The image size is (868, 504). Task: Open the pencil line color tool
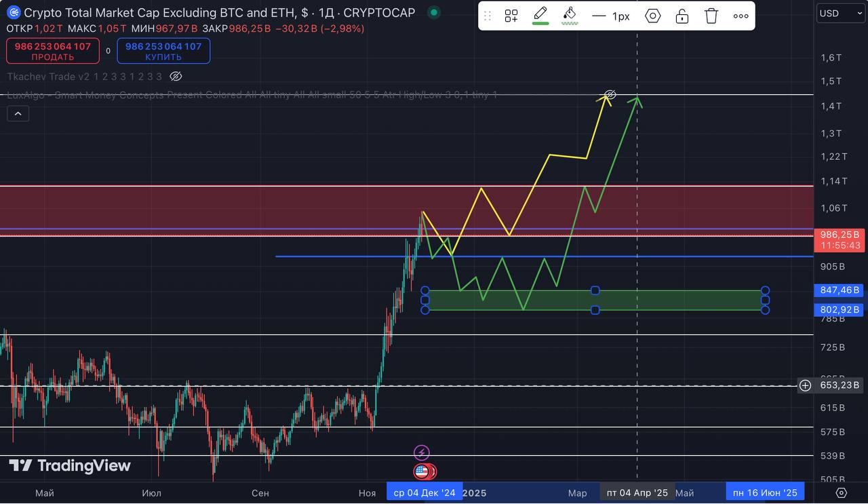coord(540,16)
